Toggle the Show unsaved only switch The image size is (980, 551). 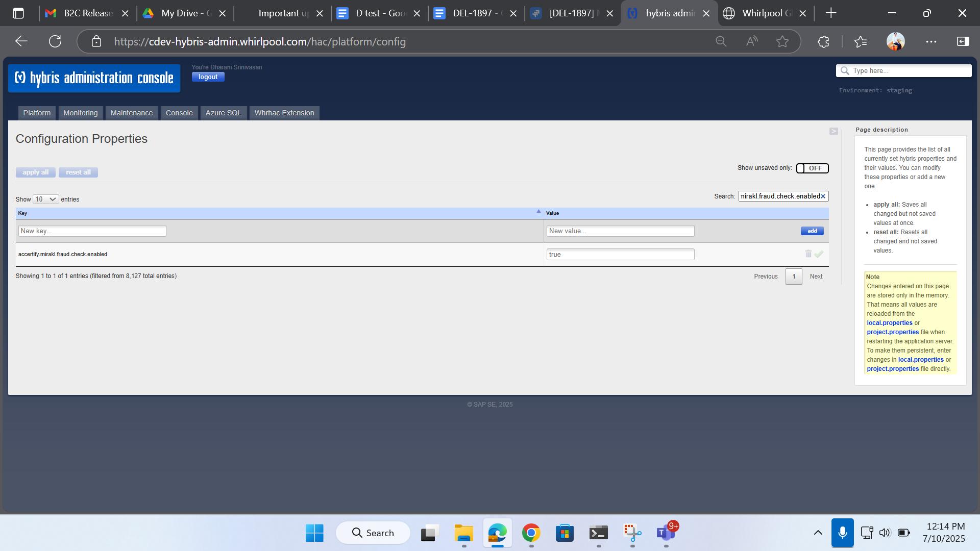[812, 168]
